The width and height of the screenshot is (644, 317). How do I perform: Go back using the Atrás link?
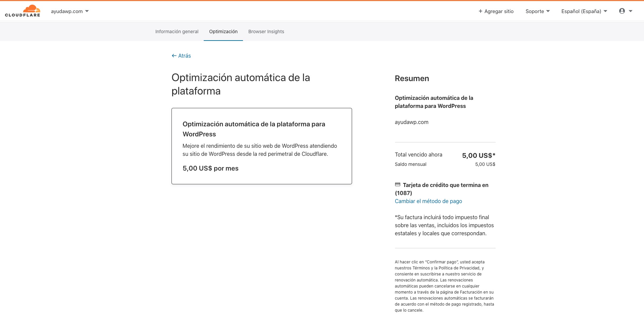(x=184, y=56)
